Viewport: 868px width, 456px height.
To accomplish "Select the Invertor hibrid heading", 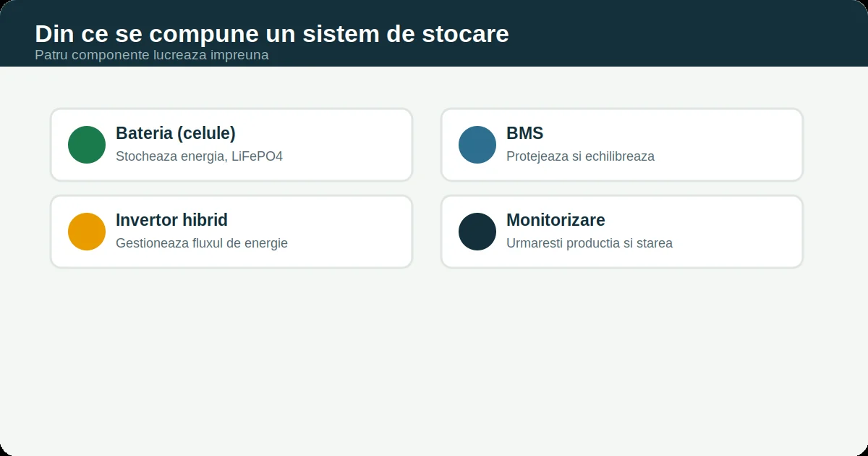I will click(172, 220).
